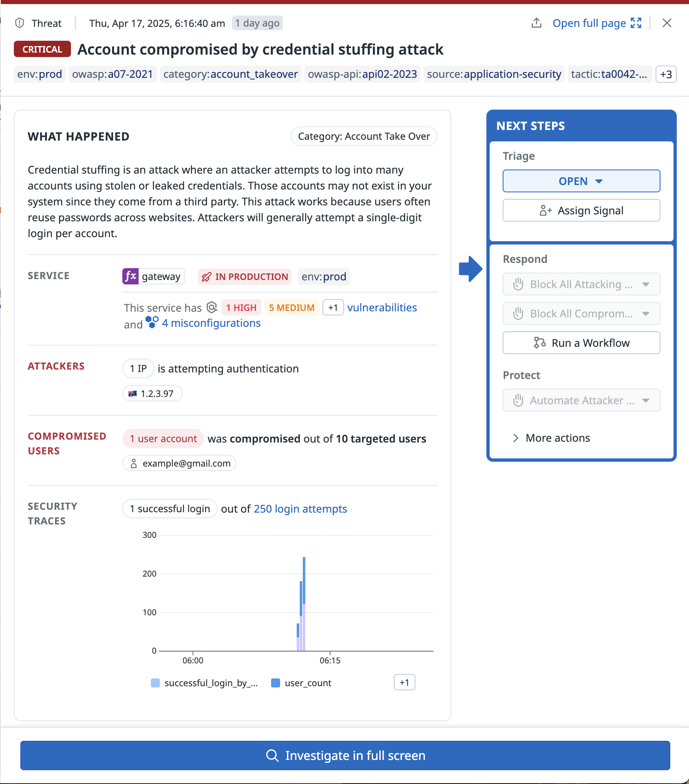Viewport: 689px width, 784px height.
Task: Click the share/export icon
Action: click(537, 23)
